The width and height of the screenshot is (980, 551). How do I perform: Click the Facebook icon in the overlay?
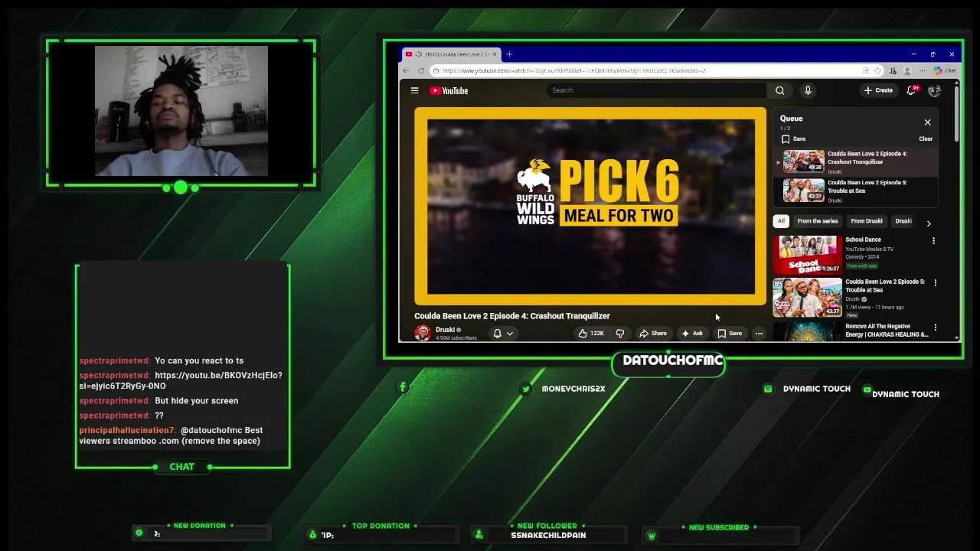tap(403, 387)
